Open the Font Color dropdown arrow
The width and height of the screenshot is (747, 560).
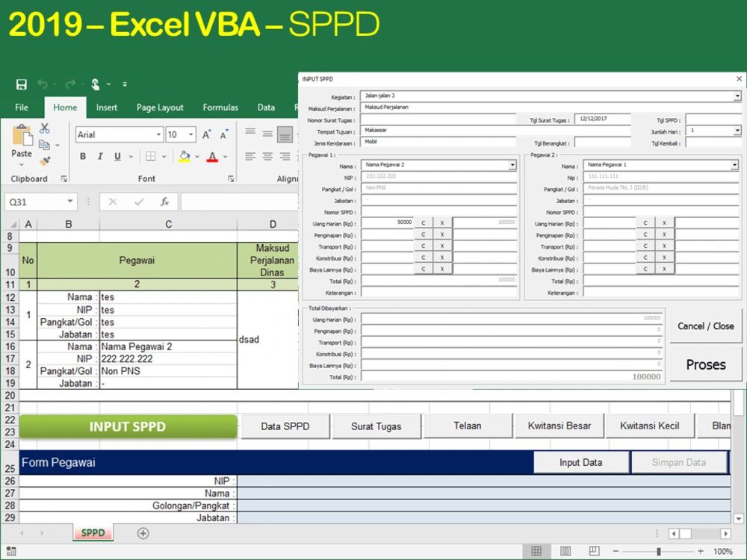click(x=226, y=156)
